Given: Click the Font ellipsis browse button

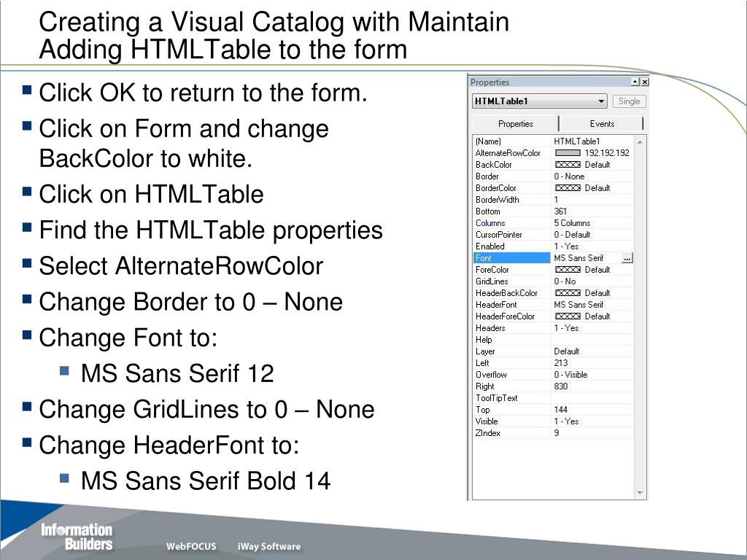Looking at the screenshot, I should point(627,258).
